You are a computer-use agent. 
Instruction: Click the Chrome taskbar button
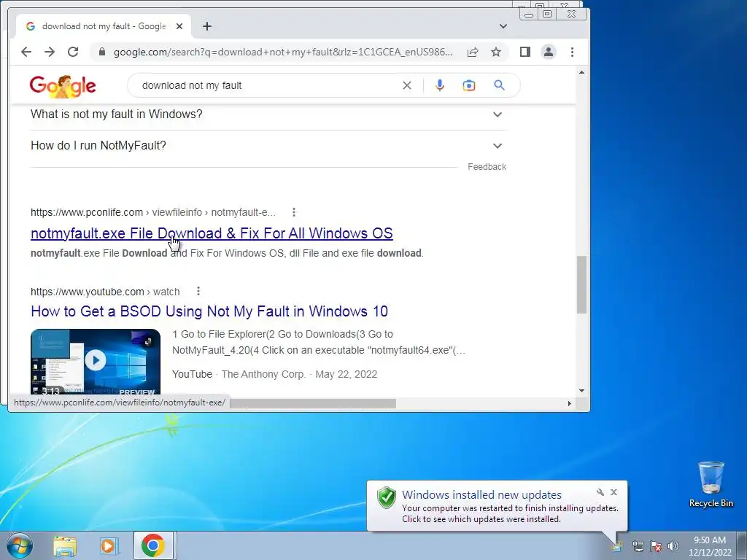pos(153,545)
